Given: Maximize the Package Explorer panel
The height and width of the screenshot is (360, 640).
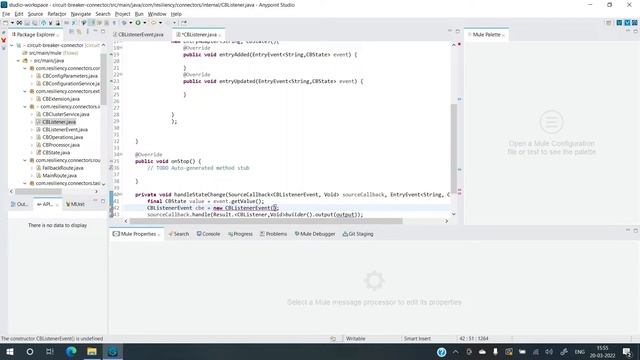Looking at the screenshot, I should (x=102, y=31).
